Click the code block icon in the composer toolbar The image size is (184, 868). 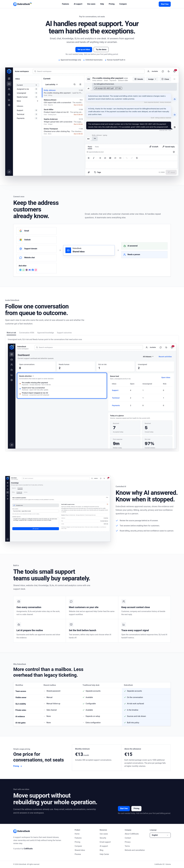tap(115, 158)
